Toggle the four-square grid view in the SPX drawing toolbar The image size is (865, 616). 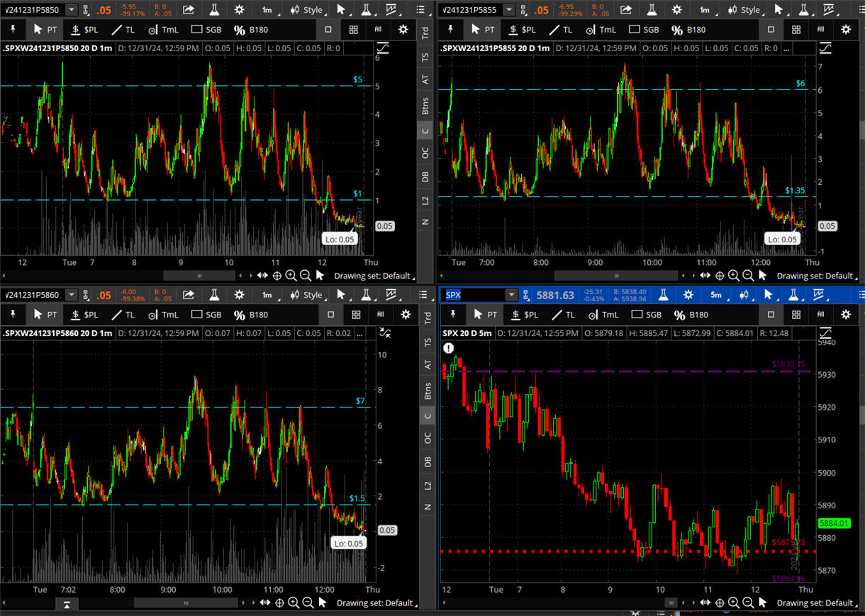click(x=796, y=315)
